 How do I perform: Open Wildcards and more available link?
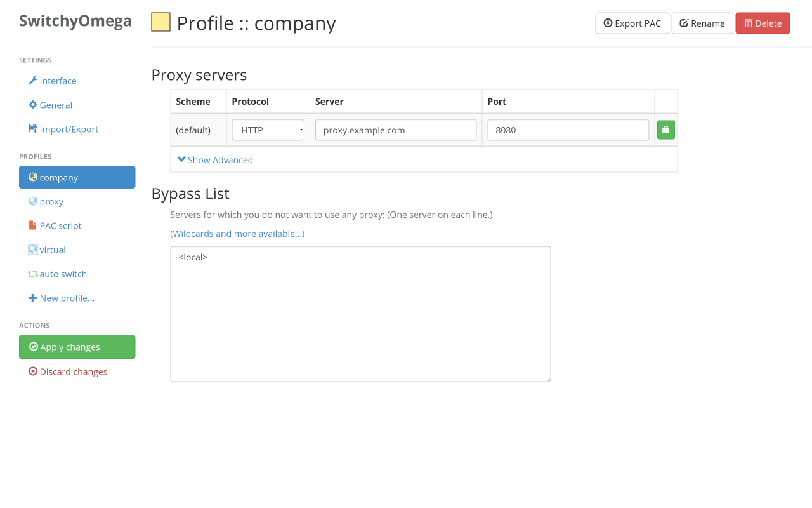coord(237,234)
